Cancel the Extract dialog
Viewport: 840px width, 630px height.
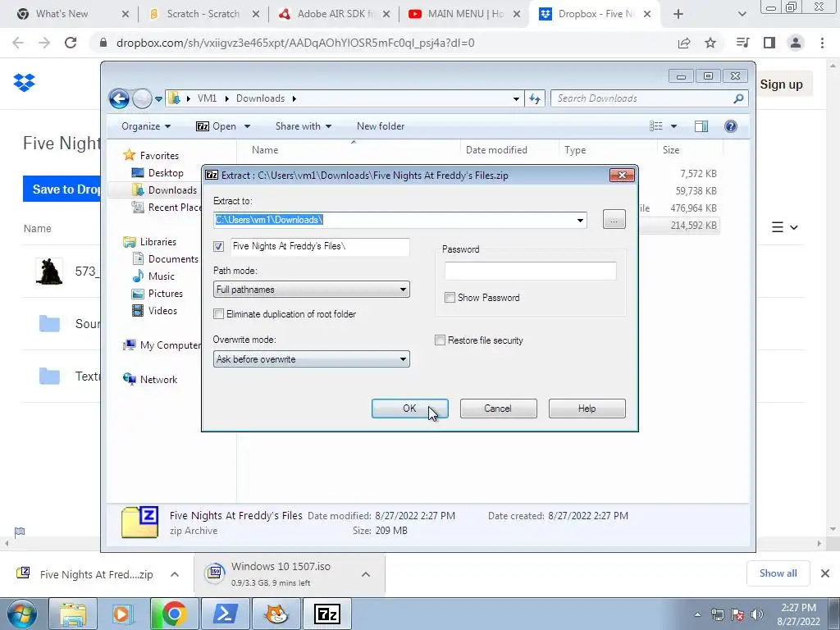point(498,409)
